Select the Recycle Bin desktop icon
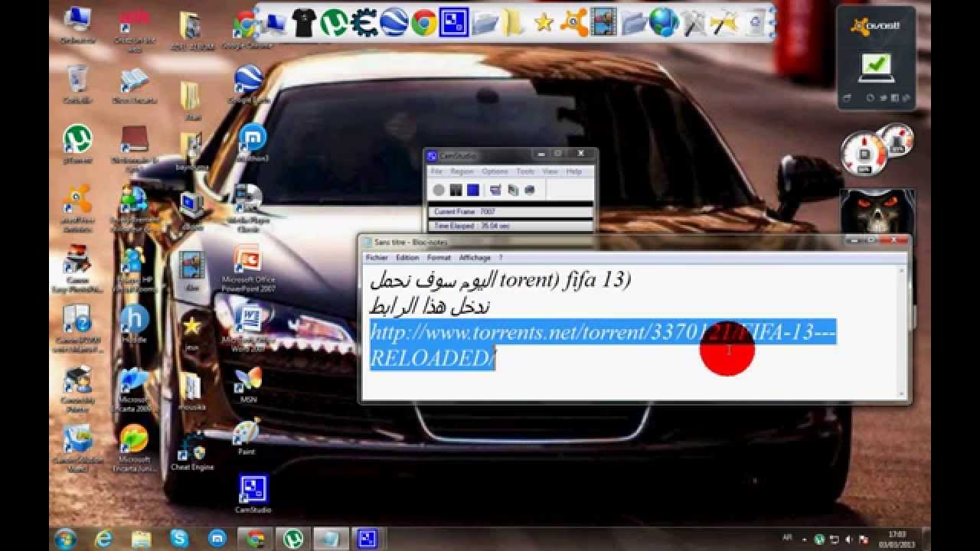Image resolution: width=980 pixels, height=551 pixels. [77, 84]
